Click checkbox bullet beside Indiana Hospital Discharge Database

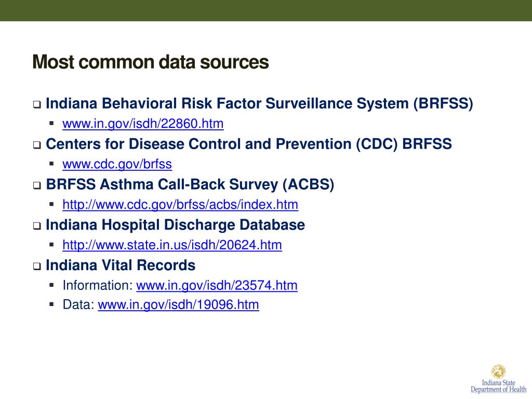(x=37, y=226)
